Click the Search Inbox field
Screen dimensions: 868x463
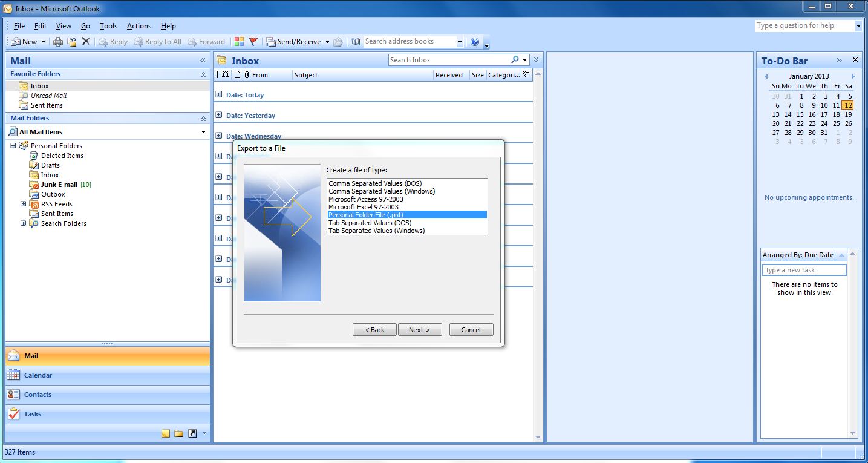[448, 60]
